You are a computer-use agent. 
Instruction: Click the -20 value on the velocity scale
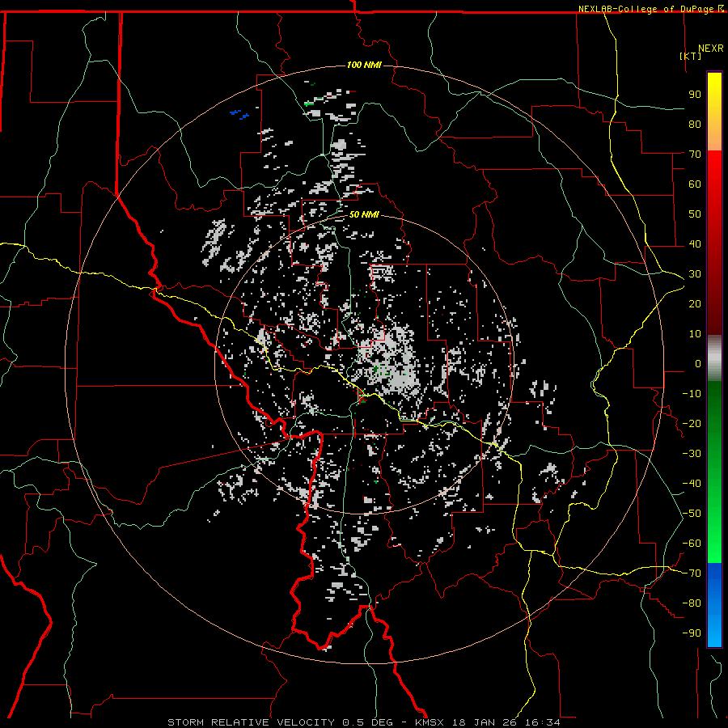pos(692,424)
